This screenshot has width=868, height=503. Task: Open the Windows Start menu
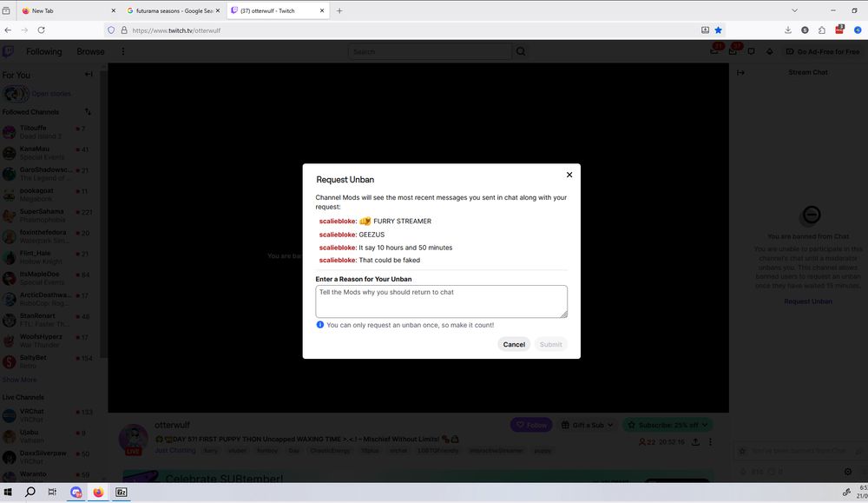coord(8,492)
